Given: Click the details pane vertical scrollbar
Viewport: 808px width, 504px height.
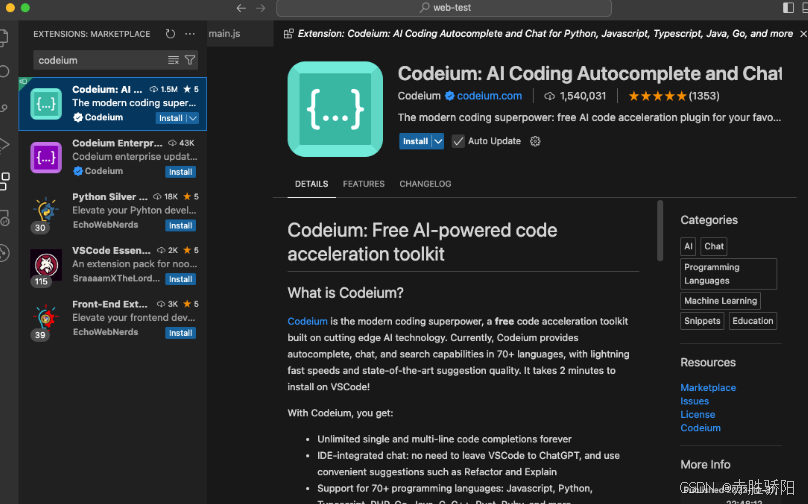Looking at the screenshot, I should (660, 231).
